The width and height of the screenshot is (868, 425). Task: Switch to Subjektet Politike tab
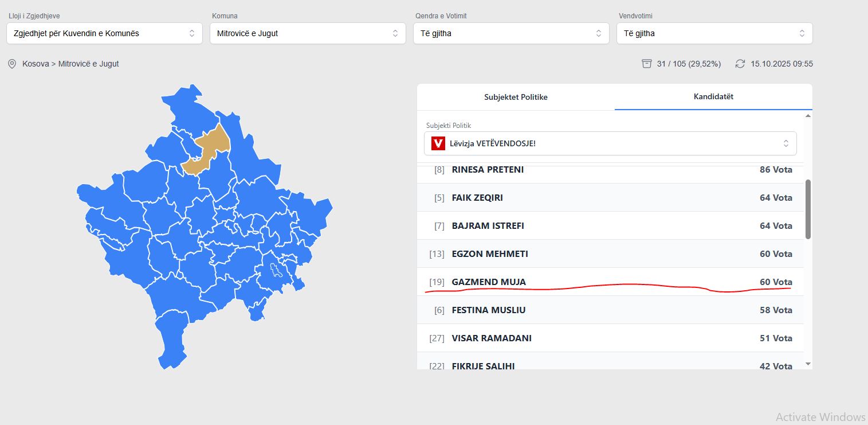516,97
